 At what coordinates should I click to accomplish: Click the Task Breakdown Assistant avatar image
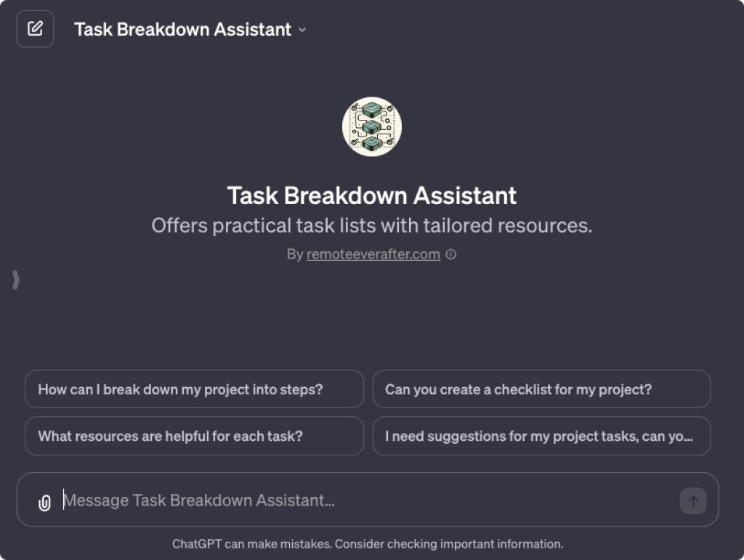(372, 126)
